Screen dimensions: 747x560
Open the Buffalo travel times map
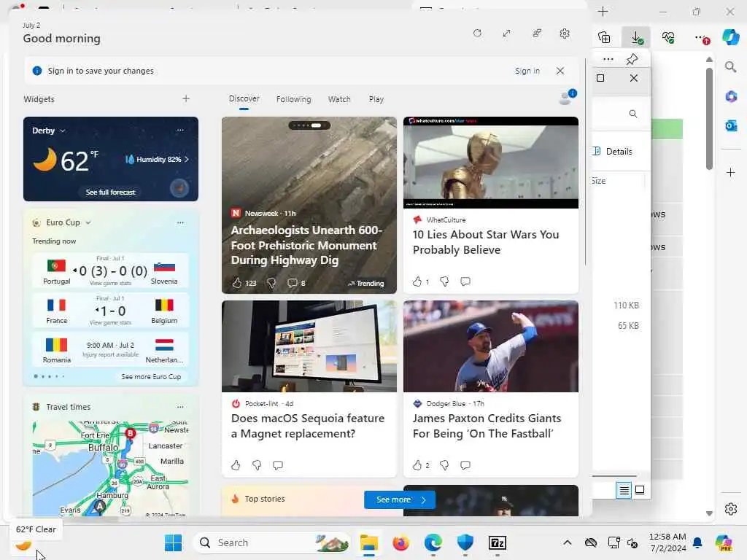[x=111, y=467]
